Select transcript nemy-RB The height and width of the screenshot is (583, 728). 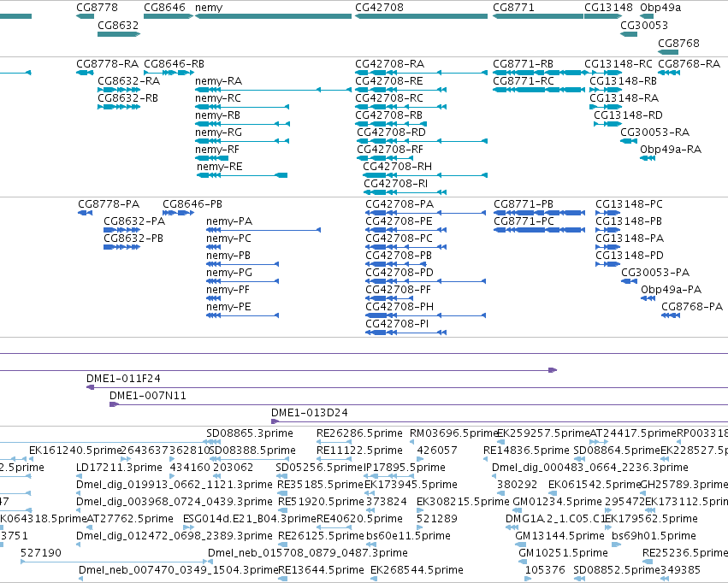click(217, 115)
